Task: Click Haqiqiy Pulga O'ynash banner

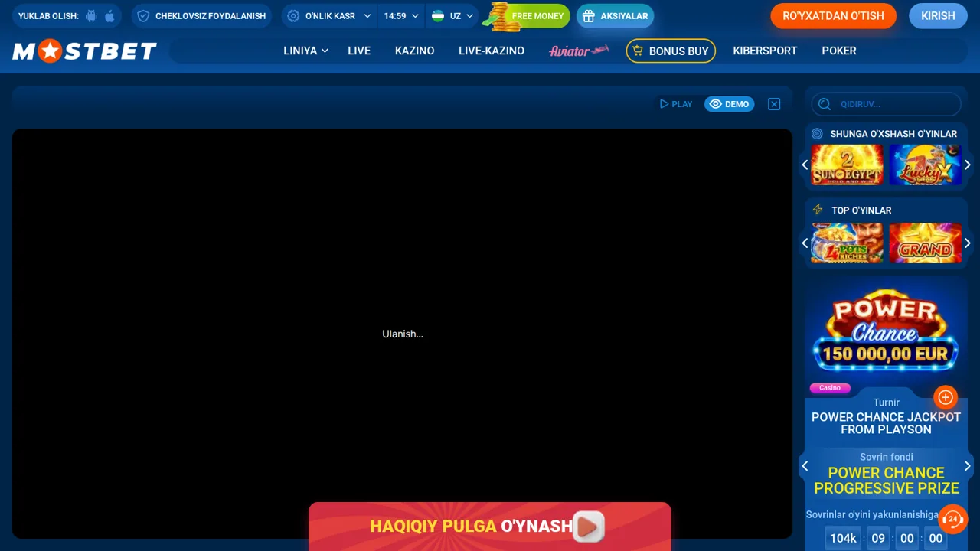Action: pyautogui.click(x=490, y=527)
